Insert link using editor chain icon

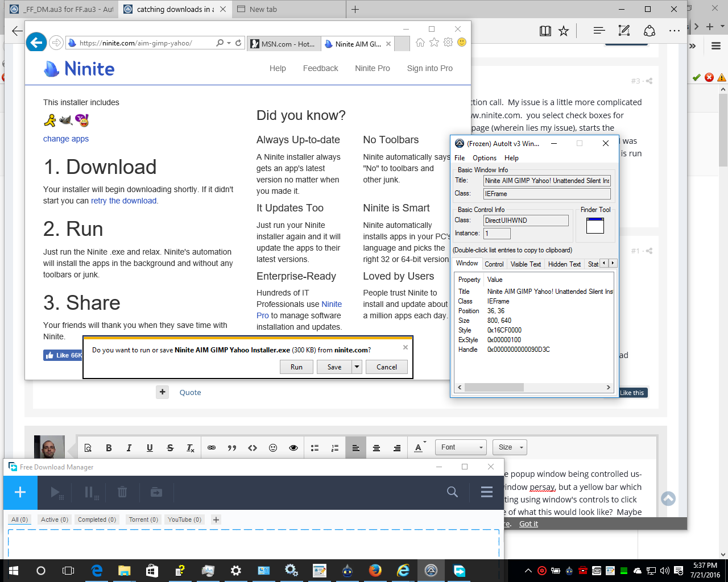pos(212,448)
